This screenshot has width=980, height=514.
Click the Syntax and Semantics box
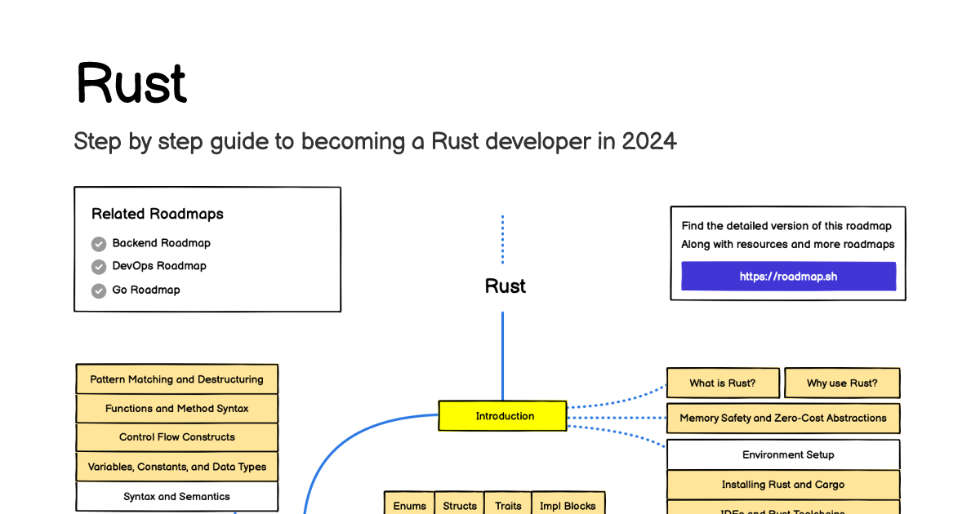tap(176, 496)
